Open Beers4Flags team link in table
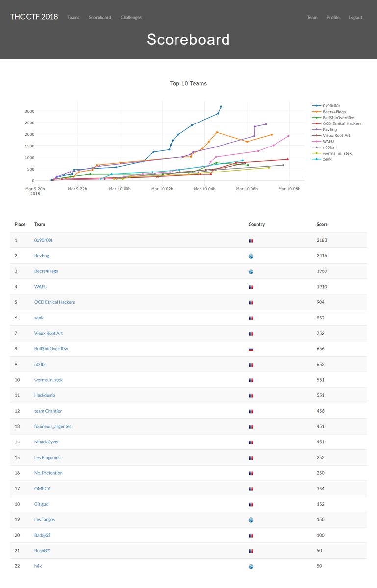The height and width of the screenshot is (588, 377). pyautogui.click(x=46, y=271)
